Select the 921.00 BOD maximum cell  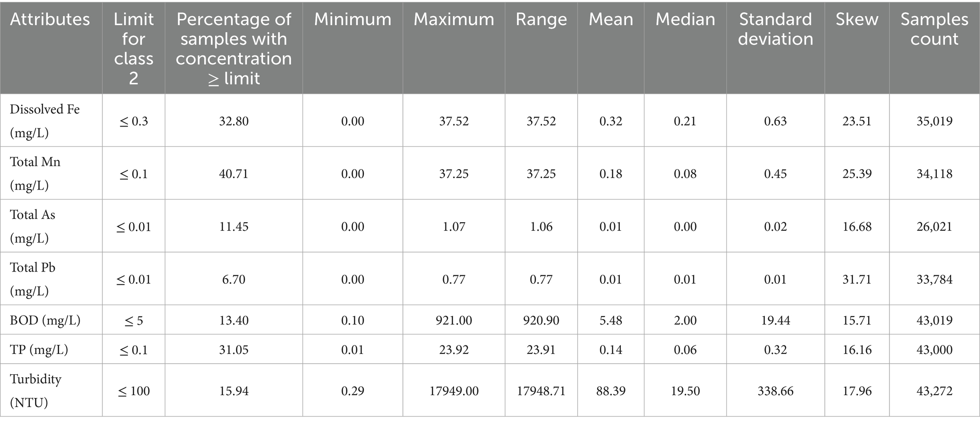pos(454,320)
